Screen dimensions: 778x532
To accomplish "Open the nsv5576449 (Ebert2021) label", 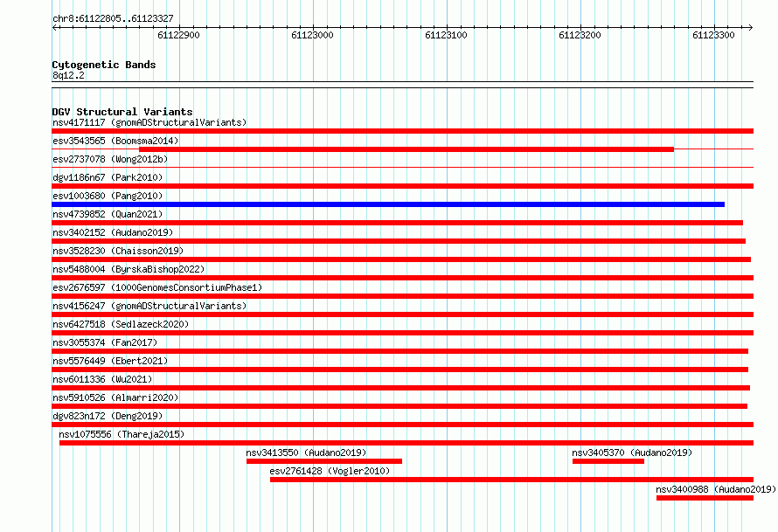I will (x=110, y=361).
